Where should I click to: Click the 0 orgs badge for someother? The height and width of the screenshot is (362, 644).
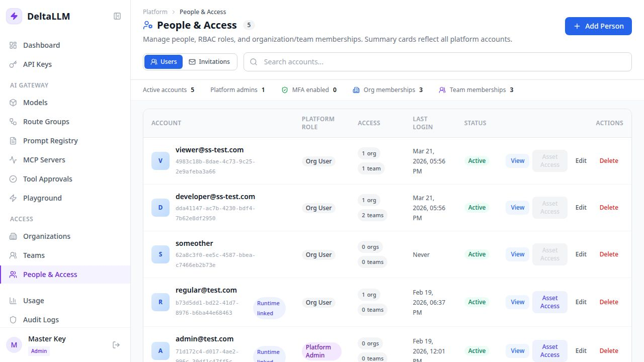[370, 247]
